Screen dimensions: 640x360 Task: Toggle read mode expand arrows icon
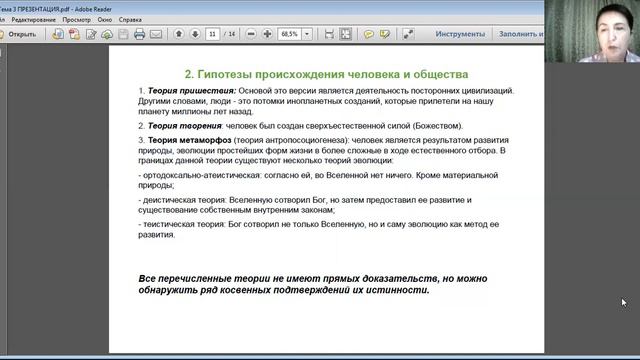pyautogui.click(x=408, y=34)
